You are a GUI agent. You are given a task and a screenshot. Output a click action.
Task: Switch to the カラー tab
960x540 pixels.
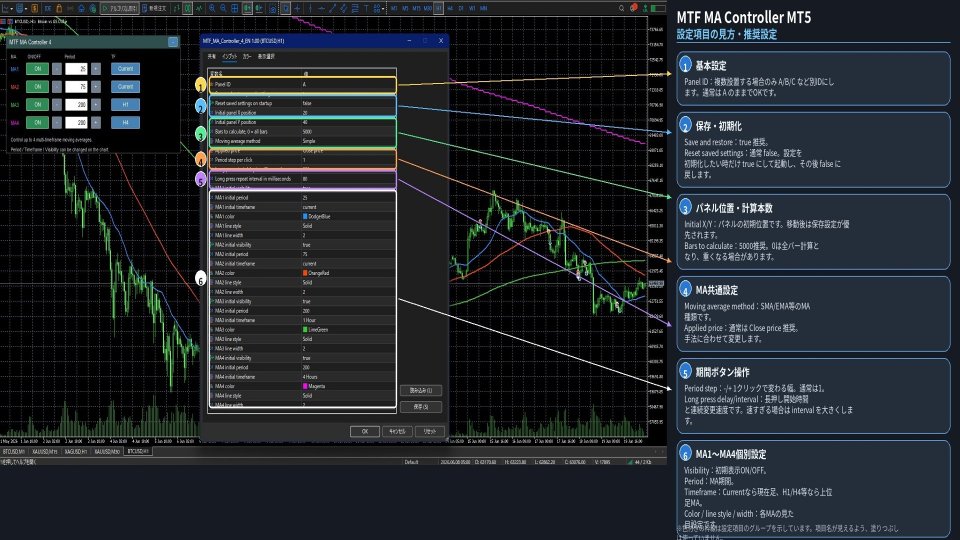(x=247, y=56)
